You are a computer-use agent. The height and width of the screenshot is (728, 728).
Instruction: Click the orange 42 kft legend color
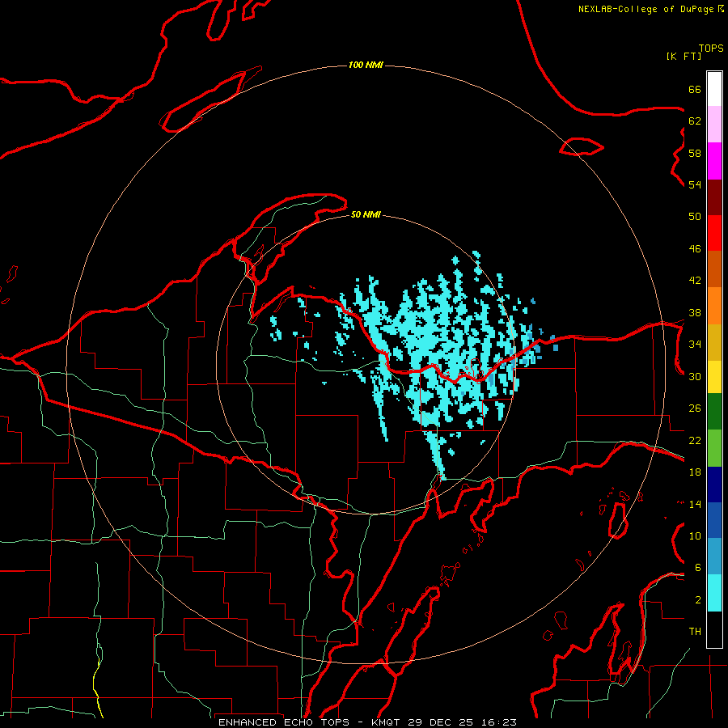pos(714,306)
